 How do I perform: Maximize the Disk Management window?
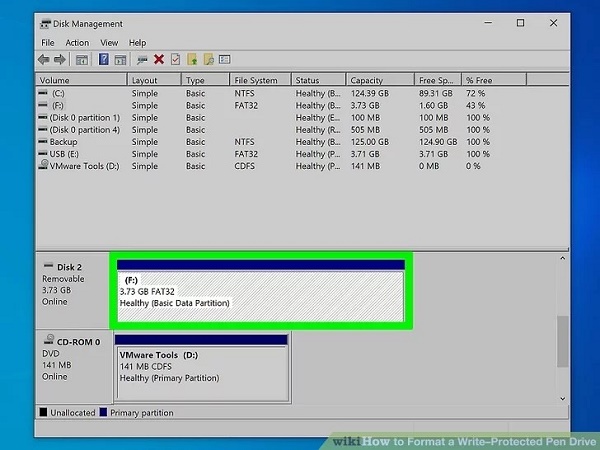click(520, 23)
